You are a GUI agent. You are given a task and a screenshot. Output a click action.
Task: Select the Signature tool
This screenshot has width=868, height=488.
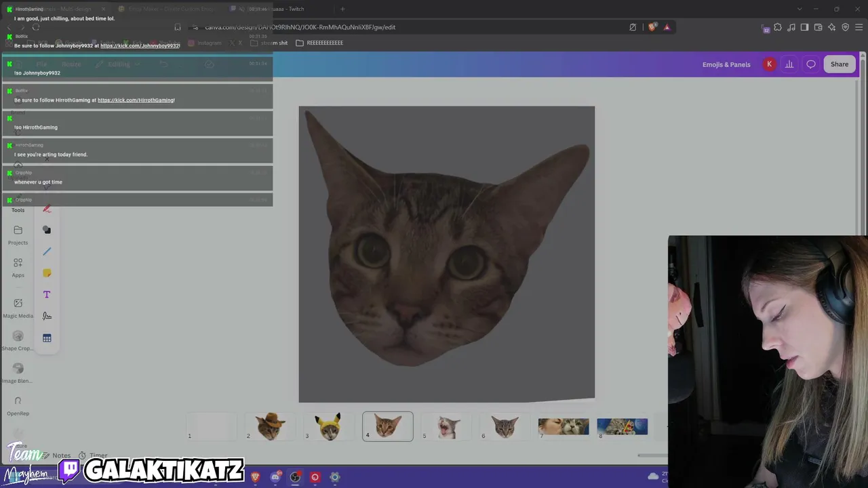coord(47,317)
